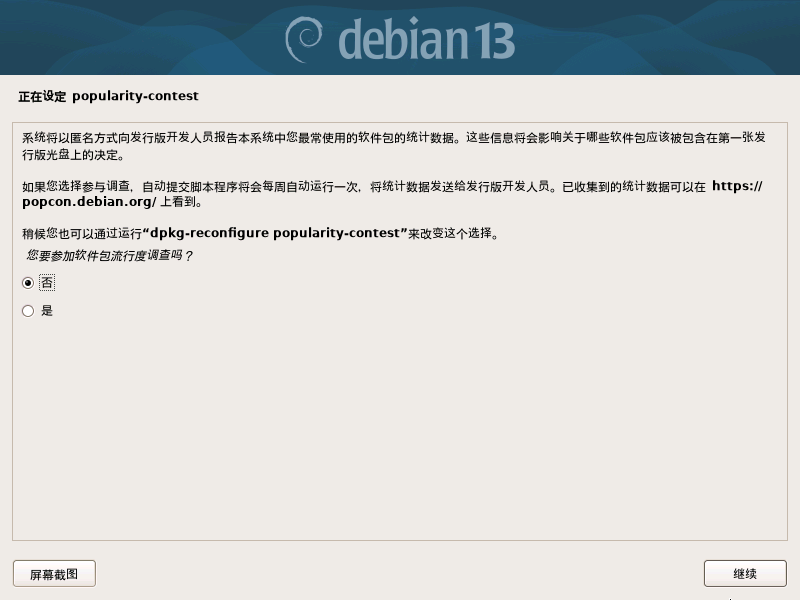Viewport: 800px width, 600px height.
Task: Click the 正在设定 popularity-contest heading
Action: click(x=108, y=96)
